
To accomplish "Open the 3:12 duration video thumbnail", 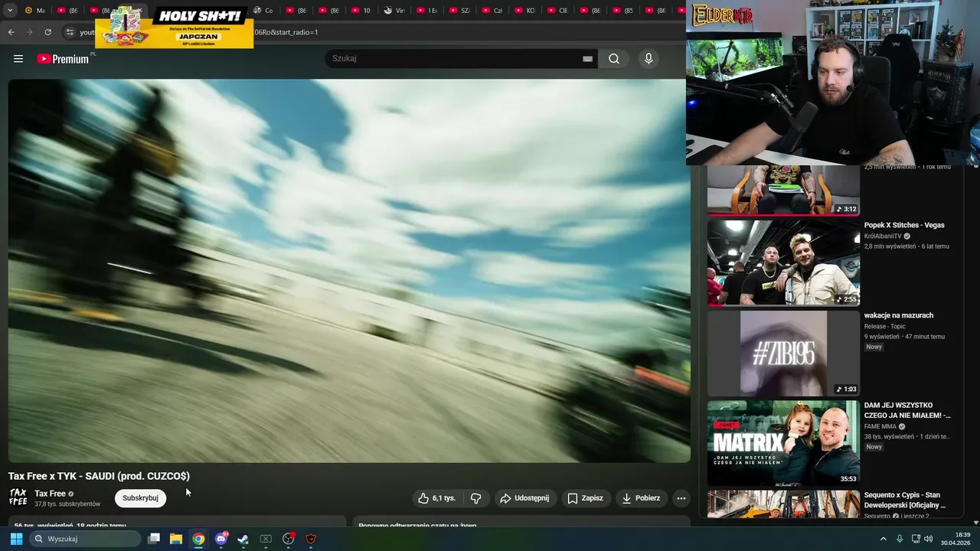I will (783, 191).
